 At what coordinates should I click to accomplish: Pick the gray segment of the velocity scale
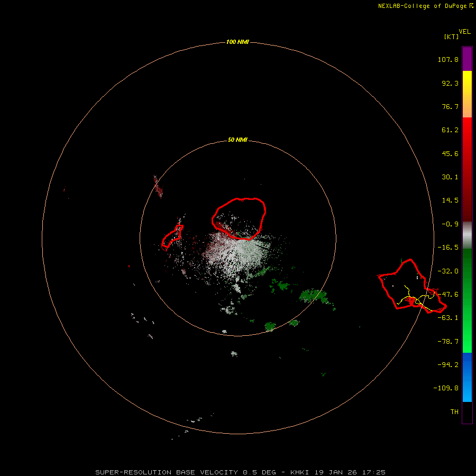(467, 235)
